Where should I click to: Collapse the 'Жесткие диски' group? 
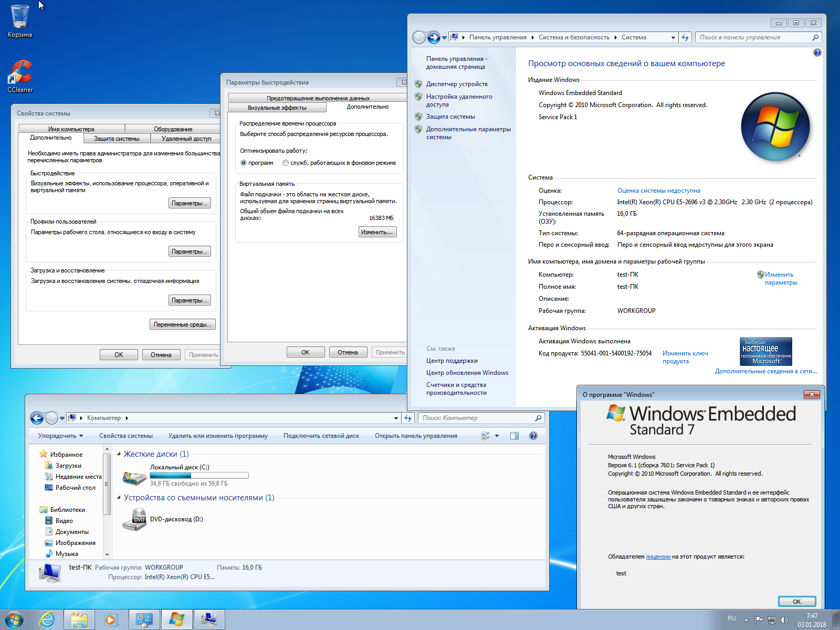click(x=119, y=454)
